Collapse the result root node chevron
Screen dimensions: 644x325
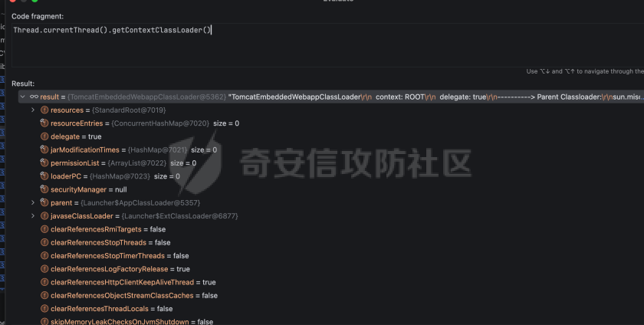[x=21, y=97]
